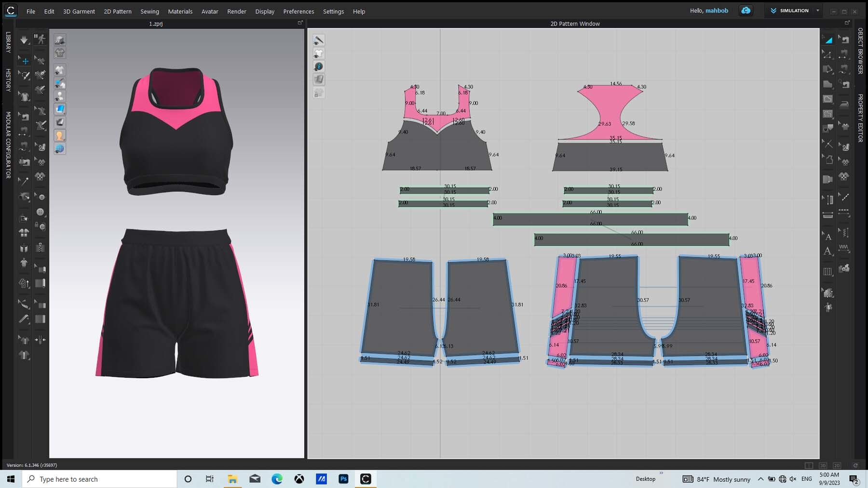Select the Select/Move tool with blue cross
Image resolution: width=868 pixels, height=488 pixels.
tap(25, 61)
